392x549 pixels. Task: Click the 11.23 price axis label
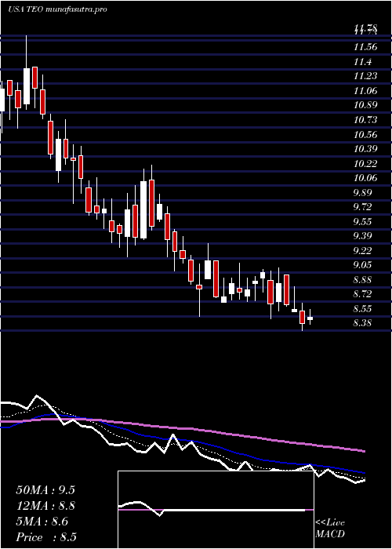click(365, 76)
